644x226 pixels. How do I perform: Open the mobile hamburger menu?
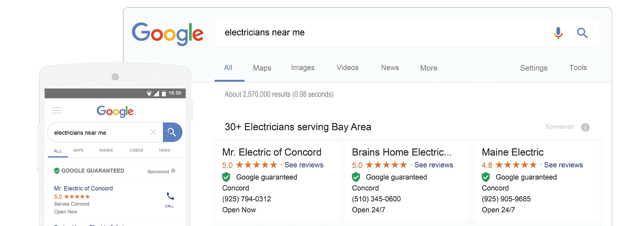[57, 111]
